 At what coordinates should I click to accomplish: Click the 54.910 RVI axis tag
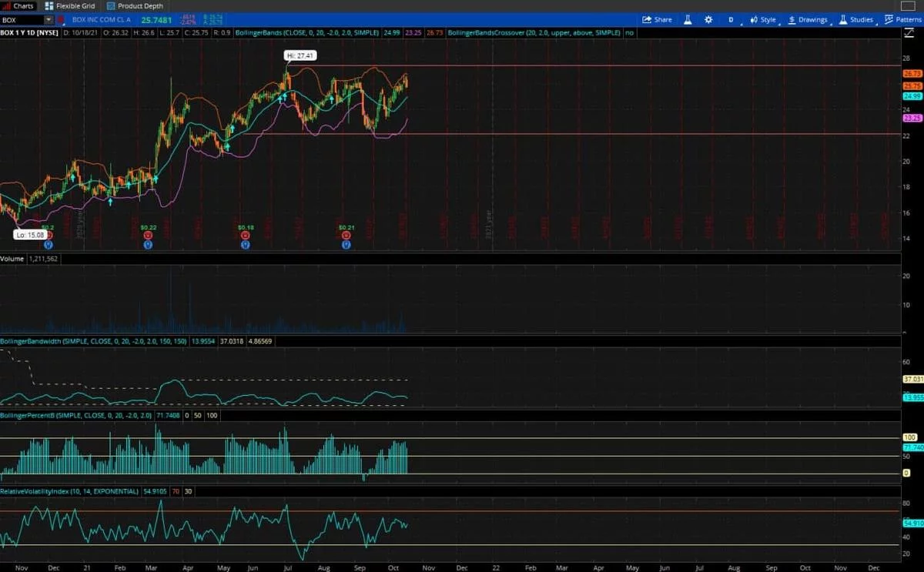[912, 522]
